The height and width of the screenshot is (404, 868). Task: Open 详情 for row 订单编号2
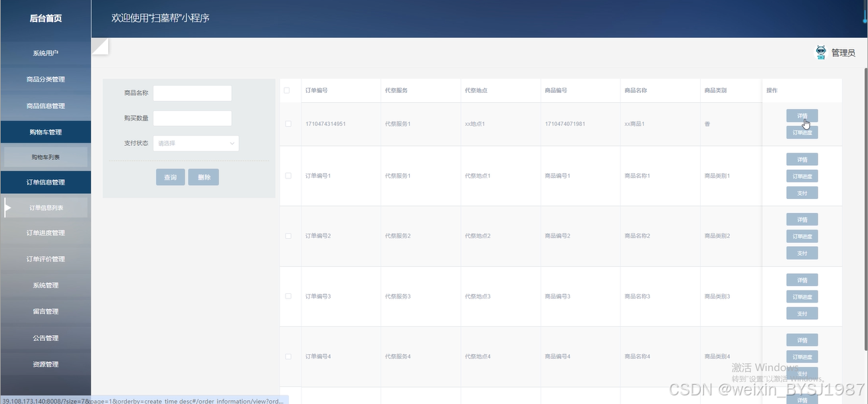coord(802,220)
